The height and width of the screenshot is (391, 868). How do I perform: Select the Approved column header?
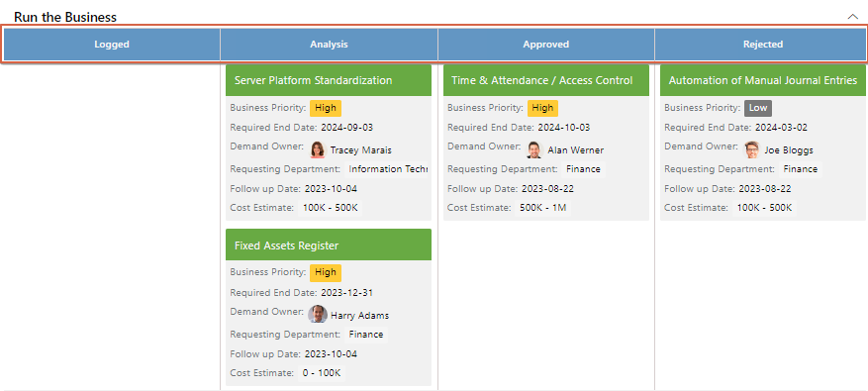[x=545, y=45]
